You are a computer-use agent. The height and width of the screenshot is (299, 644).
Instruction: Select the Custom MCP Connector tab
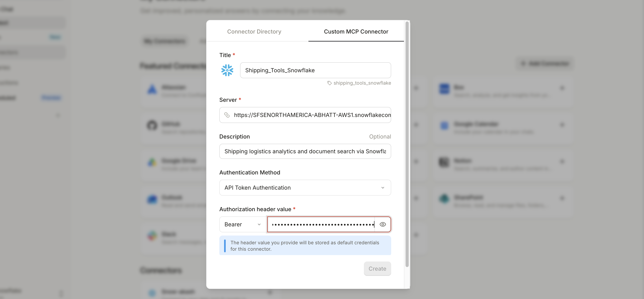coord(356,32)
